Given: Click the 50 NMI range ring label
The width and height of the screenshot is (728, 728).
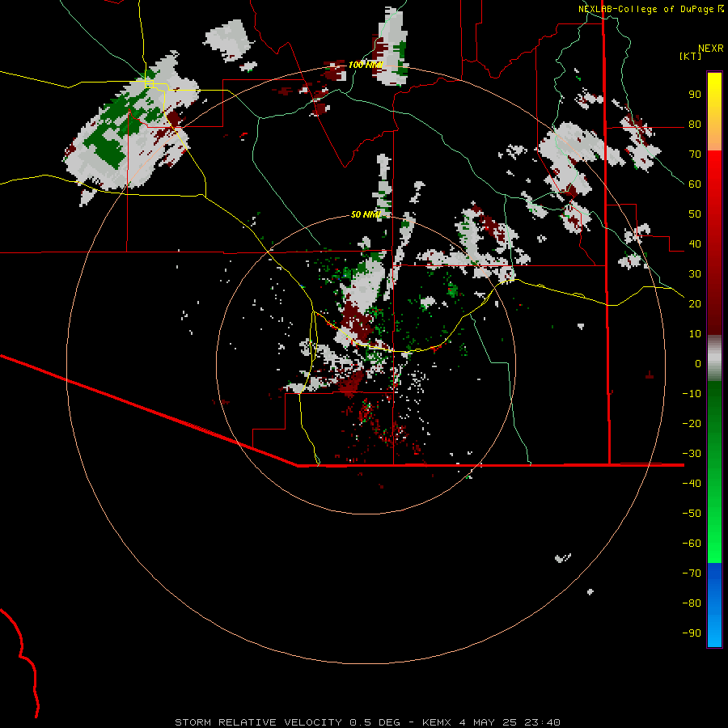Looking at the screenshot, I should (x=366, y=214).
